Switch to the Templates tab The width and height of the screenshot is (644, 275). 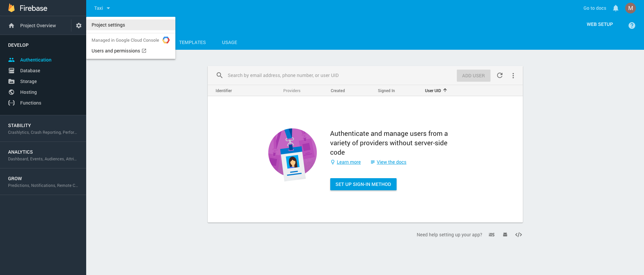pos(192,42)
